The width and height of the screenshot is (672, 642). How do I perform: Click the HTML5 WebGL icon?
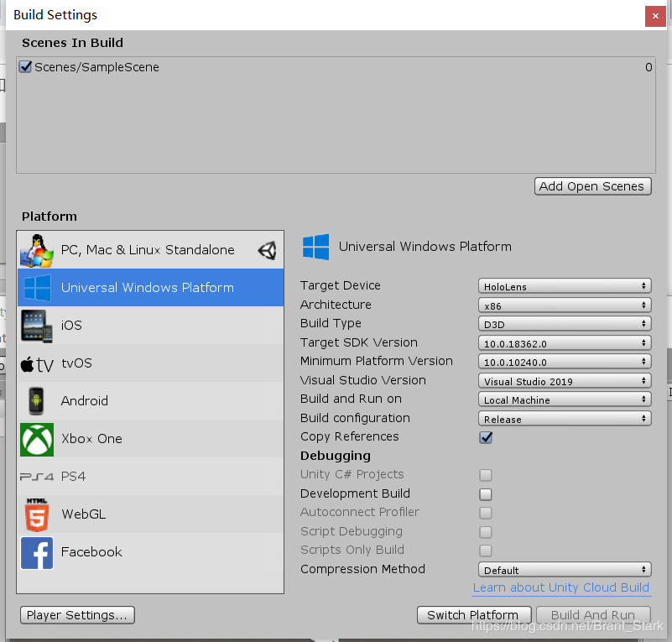point(37,514)
